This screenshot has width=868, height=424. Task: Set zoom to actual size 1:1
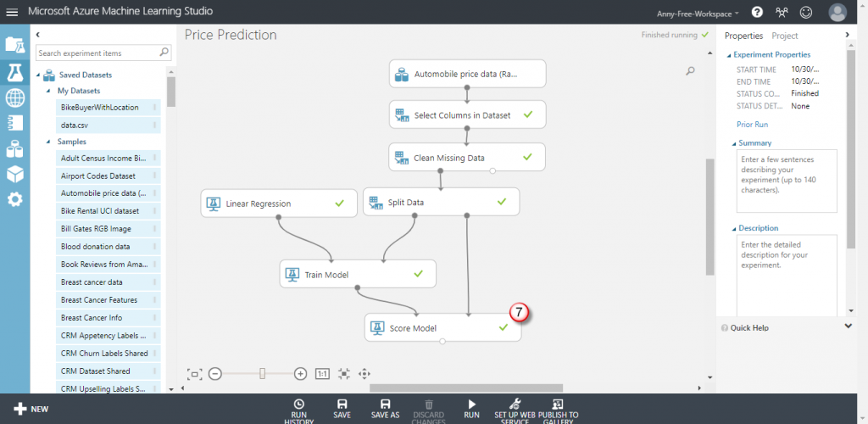click(322, 374)
